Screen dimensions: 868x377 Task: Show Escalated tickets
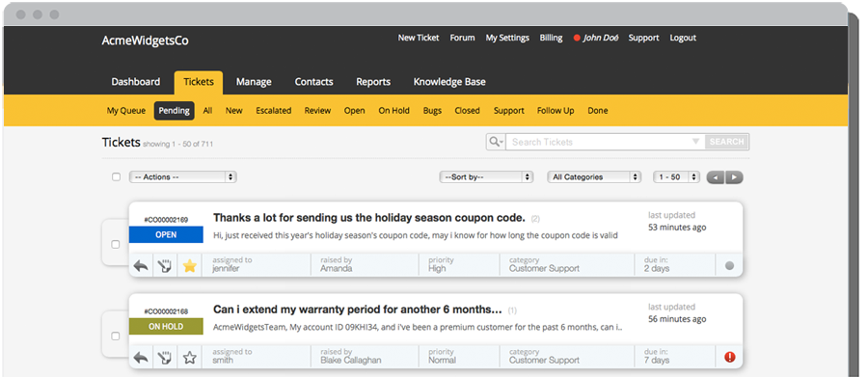pos(274,111)
